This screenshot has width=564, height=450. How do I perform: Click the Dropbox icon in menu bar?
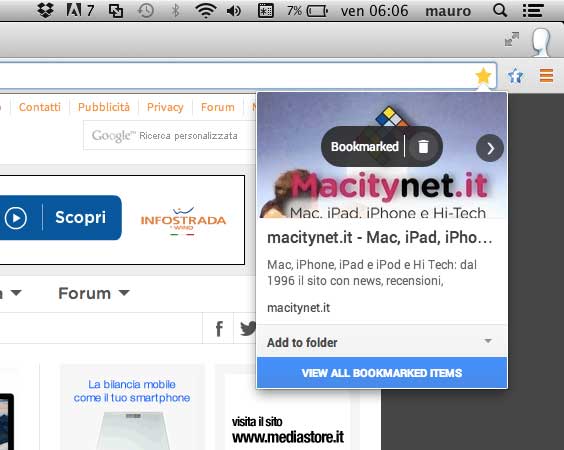46,10
